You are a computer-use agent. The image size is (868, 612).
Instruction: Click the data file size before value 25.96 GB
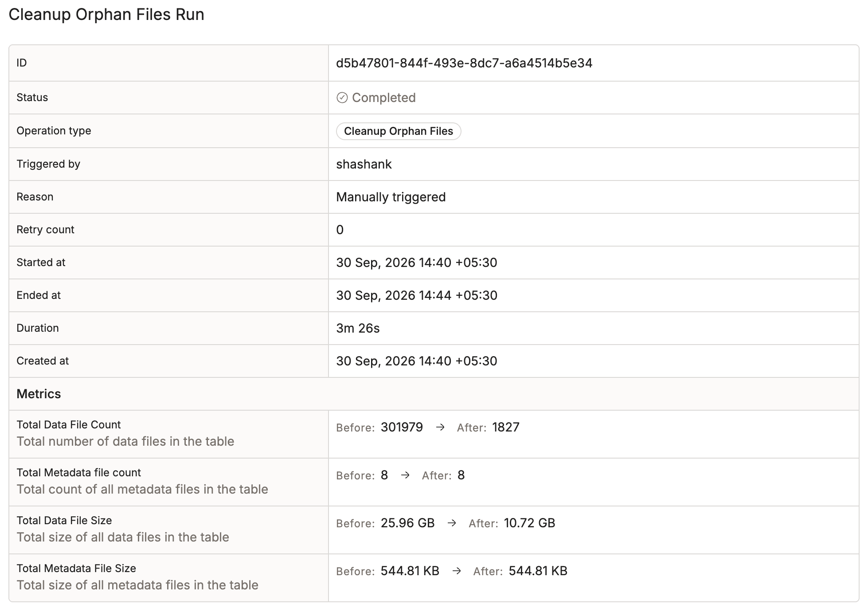pyautogui.click(x=408, y=523)
